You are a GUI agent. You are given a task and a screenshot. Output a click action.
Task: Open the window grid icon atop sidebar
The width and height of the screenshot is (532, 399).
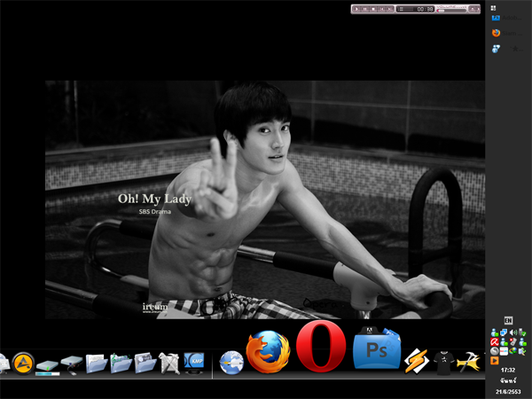[x=493, y=7]
